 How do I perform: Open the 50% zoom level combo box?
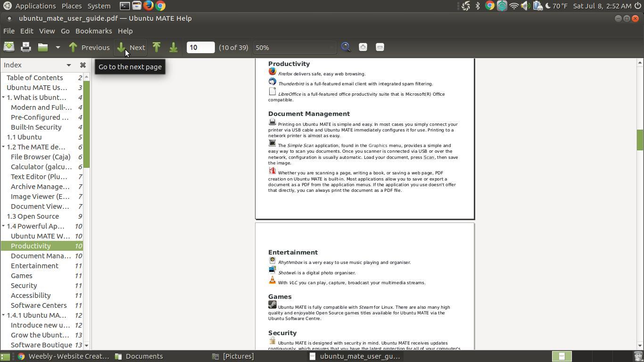pyautogui.click(x=295, y=47)
